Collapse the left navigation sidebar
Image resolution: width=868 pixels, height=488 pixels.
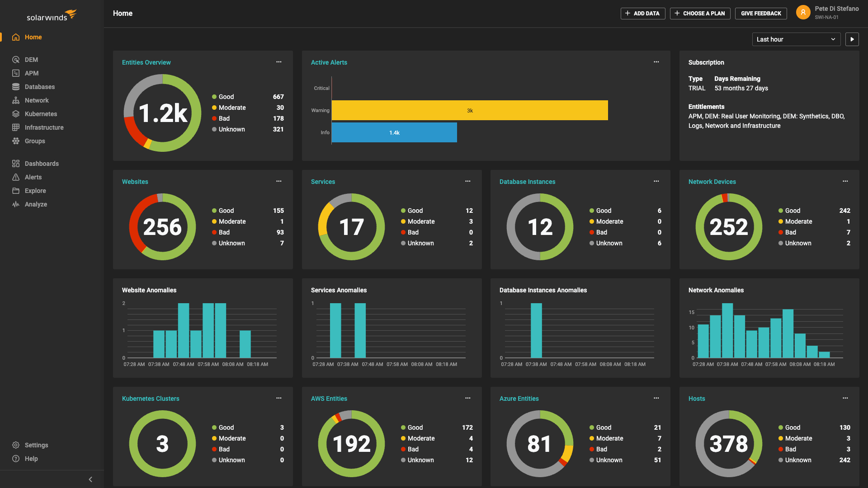tap(90, 479)
